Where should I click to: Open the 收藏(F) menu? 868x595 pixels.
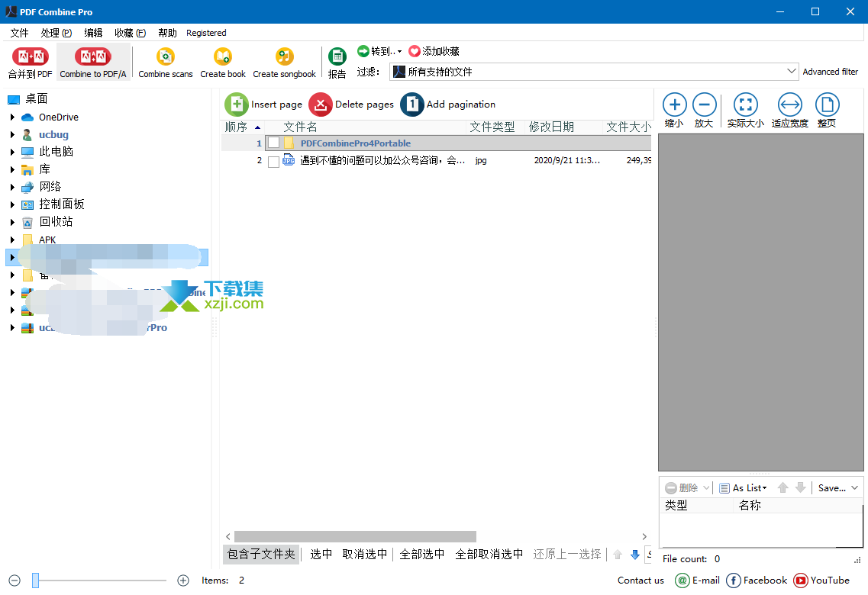point(130,33)
